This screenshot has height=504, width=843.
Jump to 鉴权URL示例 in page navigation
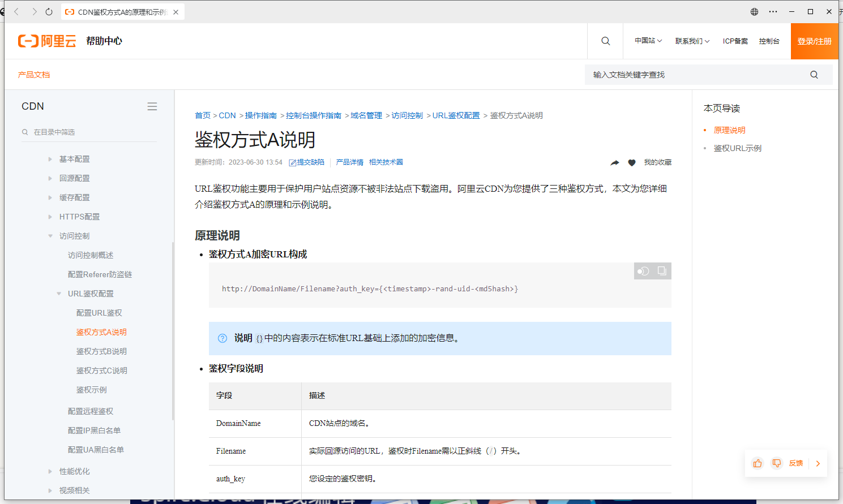[737, 148]
